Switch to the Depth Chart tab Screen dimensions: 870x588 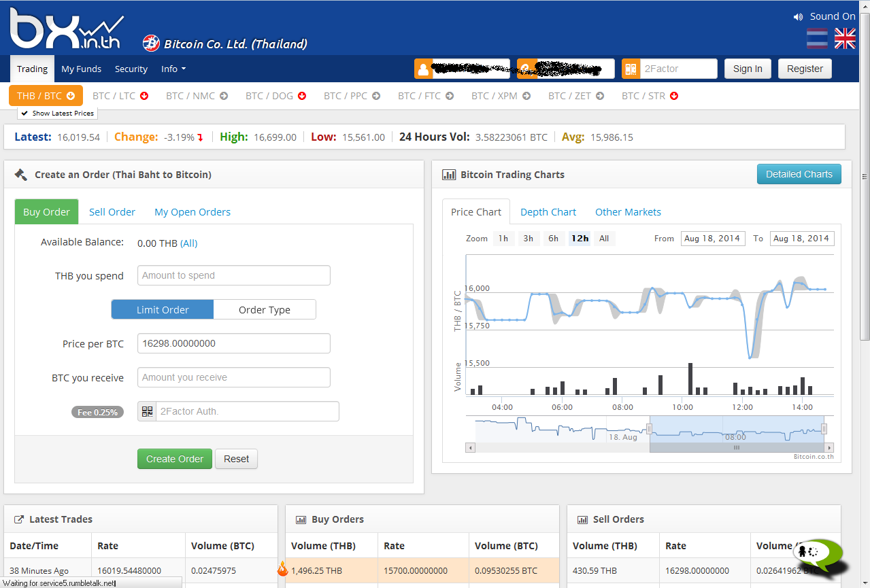pyautogui.click(x=548, y=212)
